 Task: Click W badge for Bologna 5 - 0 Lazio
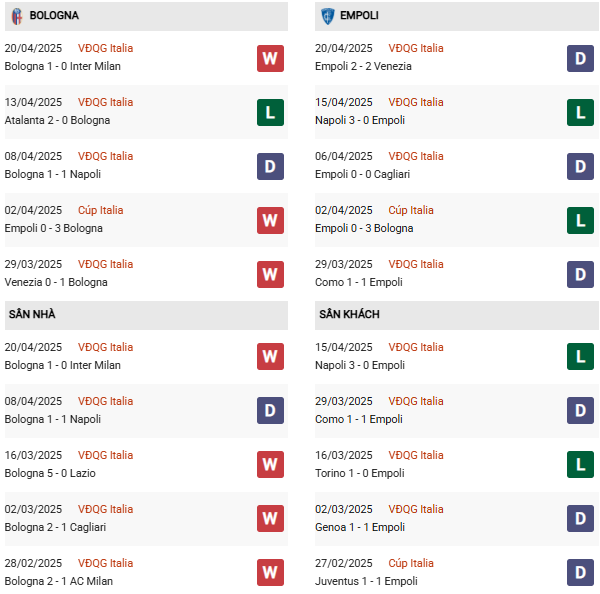(270, 464)
